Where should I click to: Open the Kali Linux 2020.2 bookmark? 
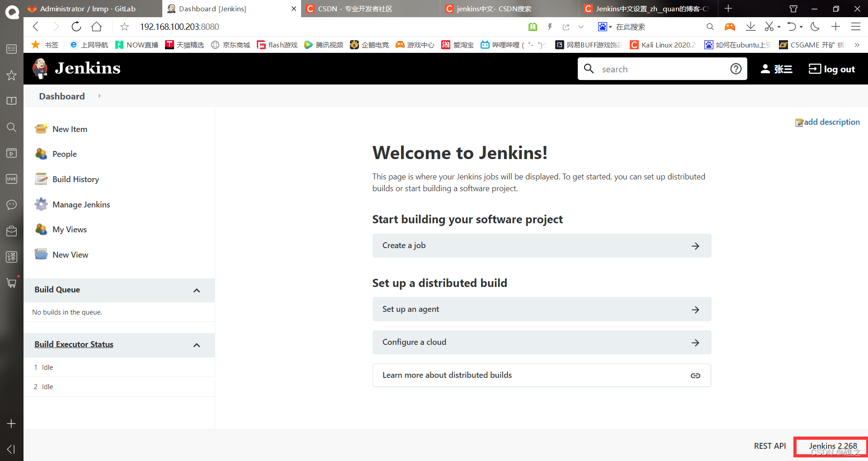point(663,45)
